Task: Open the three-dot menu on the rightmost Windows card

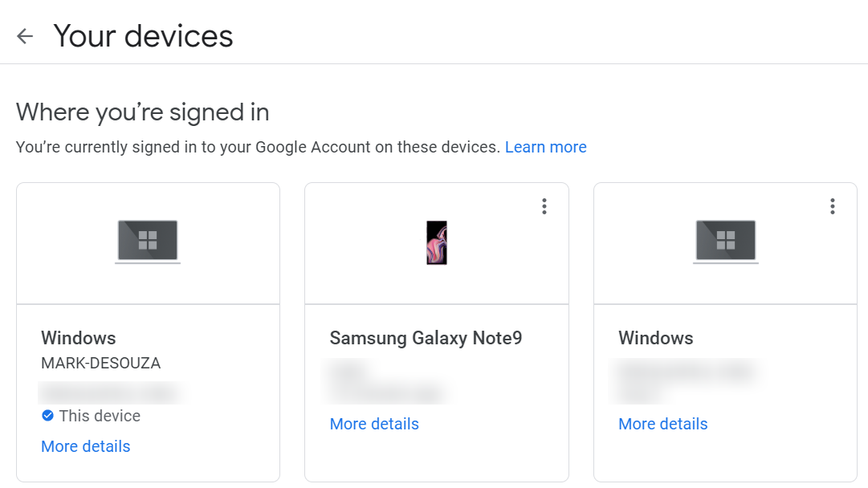Action: [x=833, y=206]
